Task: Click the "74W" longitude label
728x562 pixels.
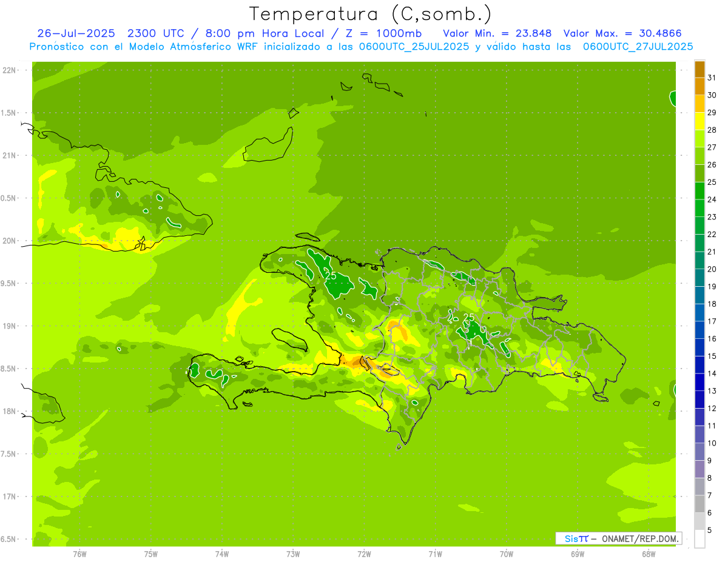Action: pyautogui.click(x=222, y=554)
